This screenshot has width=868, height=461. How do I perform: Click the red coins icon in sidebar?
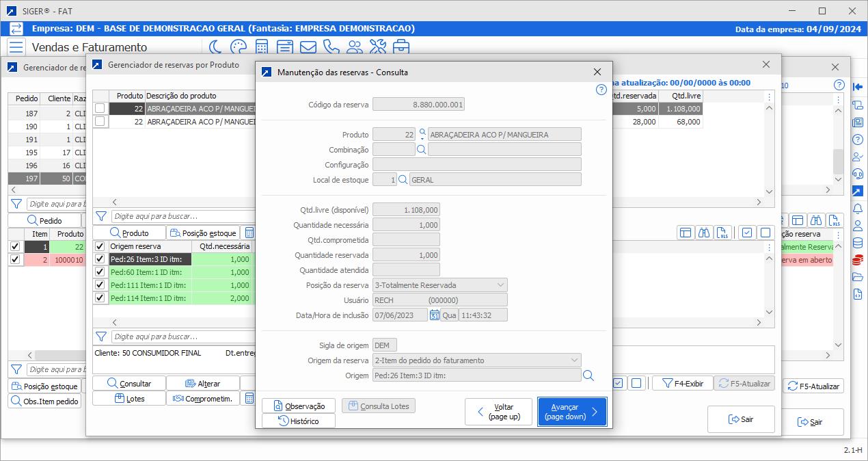[x=858, y=260]
